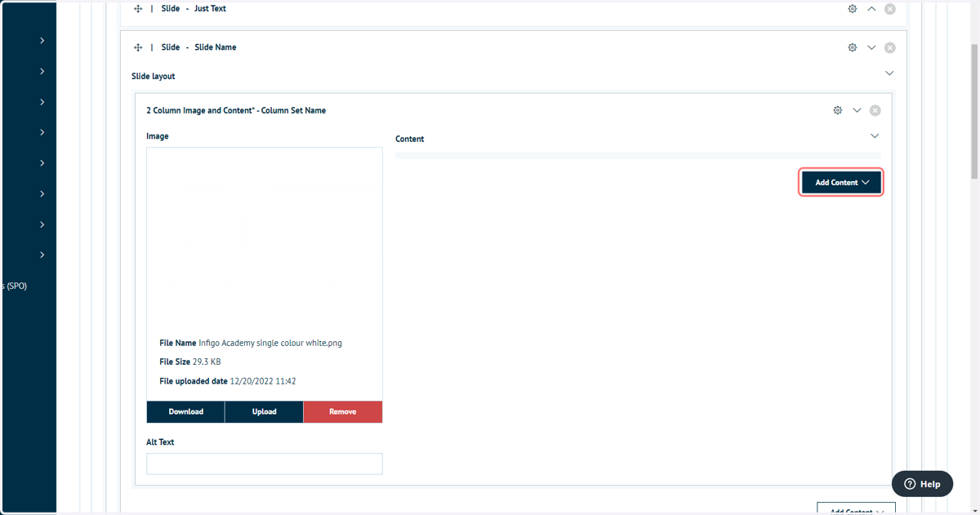
Task: Remove the Slide Name slide
Action: [x=890, y=47]
